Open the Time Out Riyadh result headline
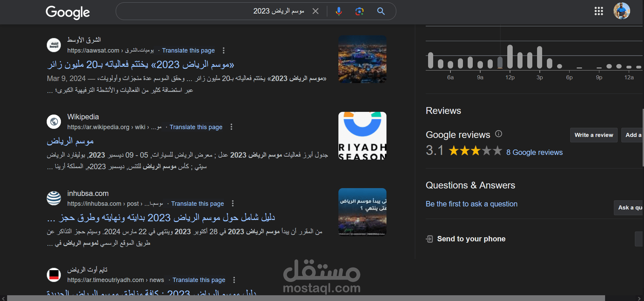The height and width of the screenshot is (301, 644). 151,293
